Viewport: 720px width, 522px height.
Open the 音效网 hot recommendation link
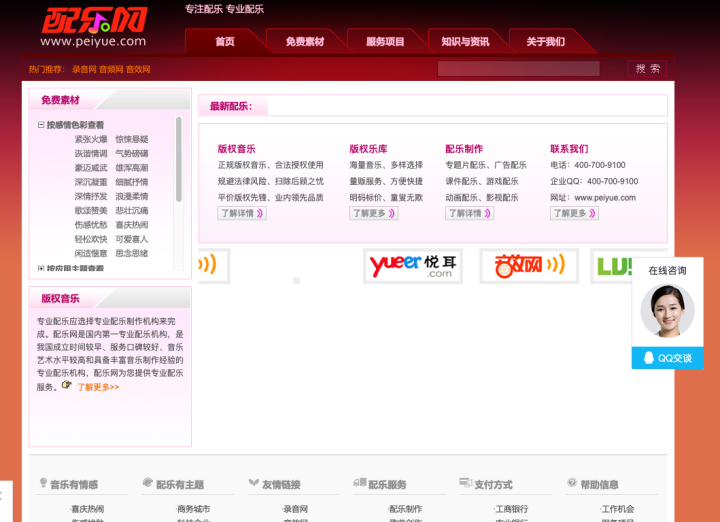[x=138, y=69]
